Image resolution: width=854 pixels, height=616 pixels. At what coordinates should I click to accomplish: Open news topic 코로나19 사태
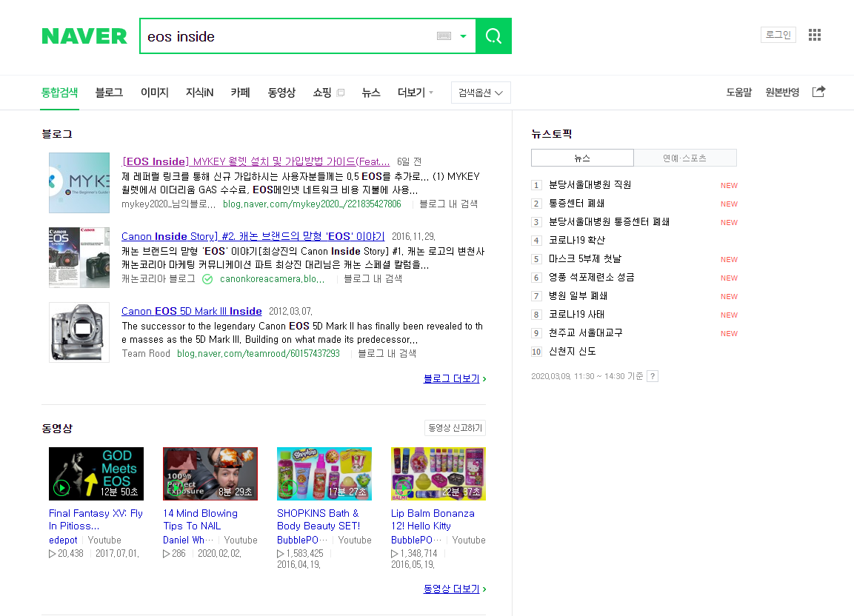576,315
